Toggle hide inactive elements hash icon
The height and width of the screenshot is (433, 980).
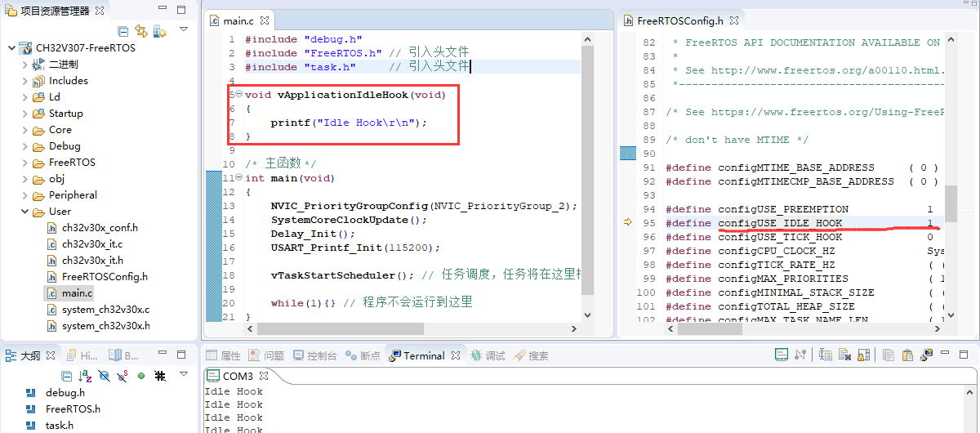tap(161, 376)
